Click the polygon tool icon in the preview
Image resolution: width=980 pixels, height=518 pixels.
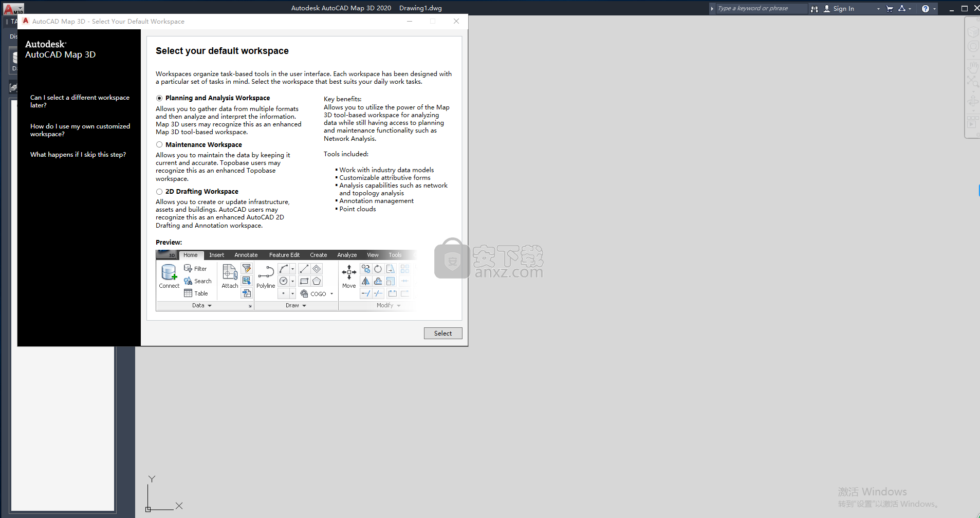pos(317,281)
